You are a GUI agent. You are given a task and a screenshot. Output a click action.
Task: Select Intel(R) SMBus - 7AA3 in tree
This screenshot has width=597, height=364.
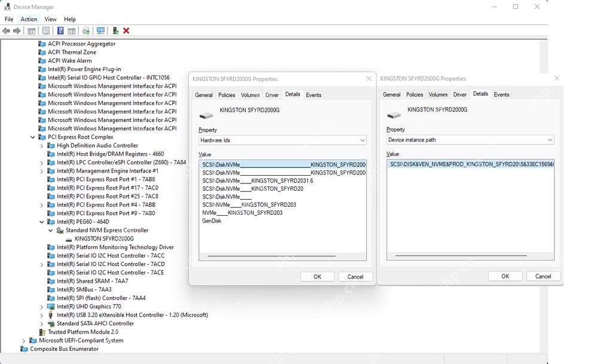coord(84,290)
